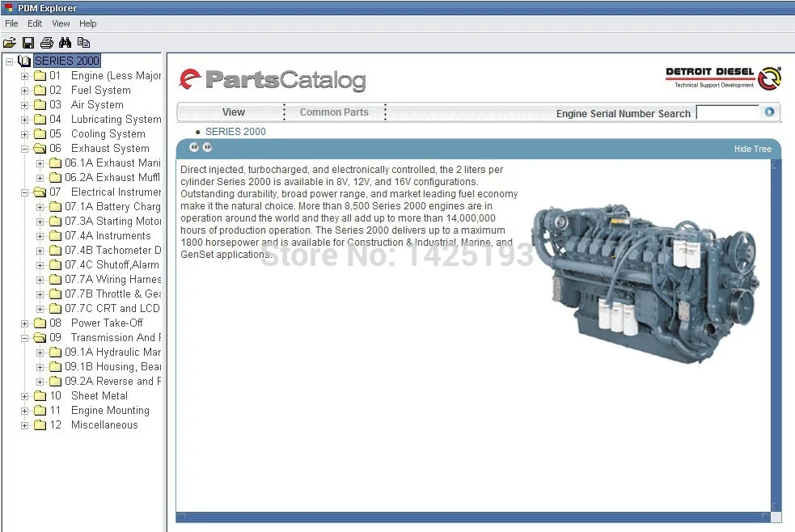Click the 02 Fuel System folder icon
This screenshot has width=795, height=532.
[x=40, y=91]
